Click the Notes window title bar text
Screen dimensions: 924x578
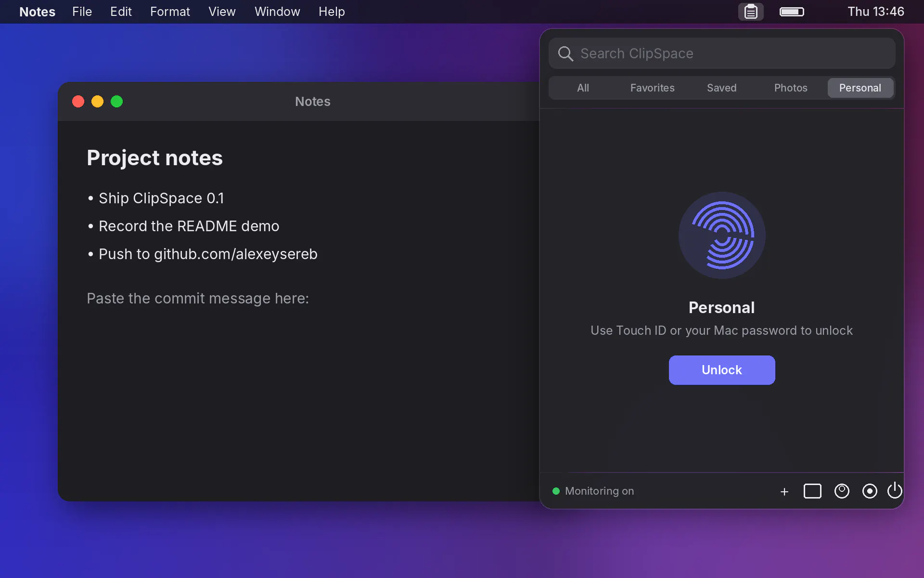click(x=313, y=102)
